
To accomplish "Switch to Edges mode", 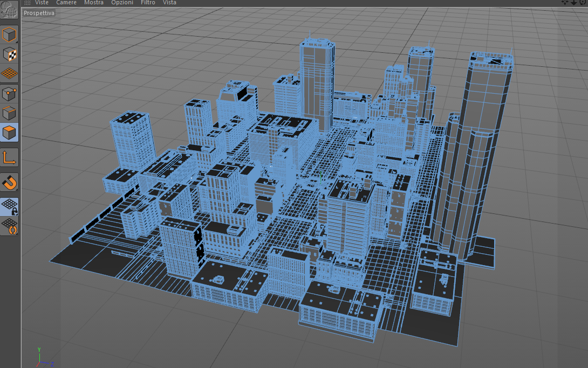I will (x=9, y=113).
